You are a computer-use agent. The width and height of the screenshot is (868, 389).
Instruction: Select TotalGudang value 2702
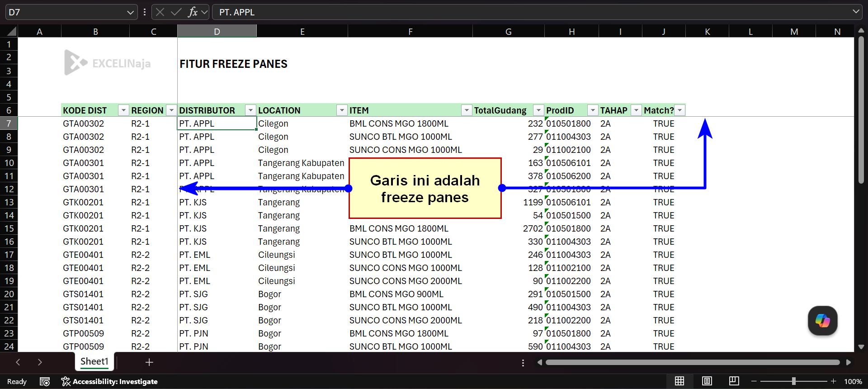[509, 228]
